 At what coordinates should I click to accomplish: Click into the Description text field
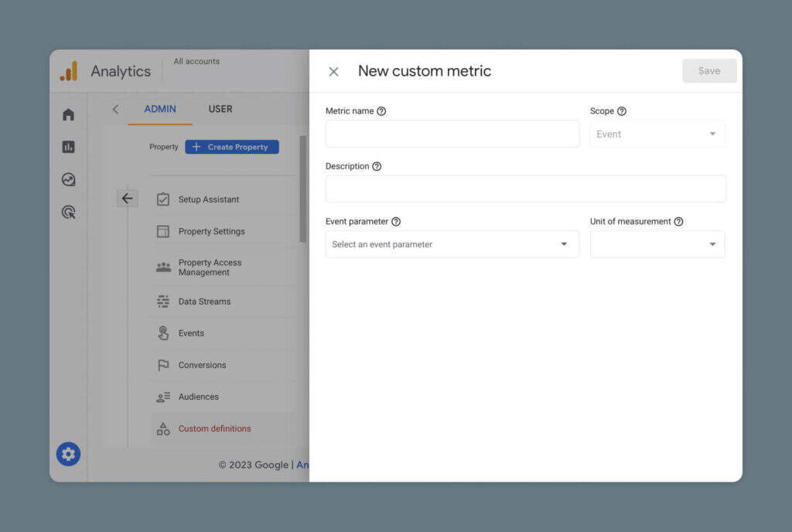pyautogui.click(x=525, y=189)
